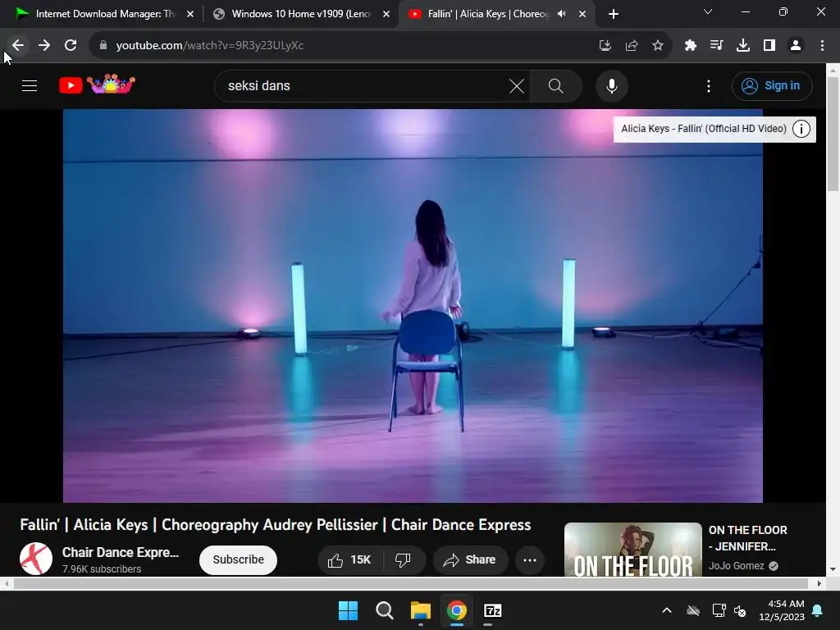Go to YouTube home via logo
Screen dimensions: 840x630
[97, 84]
